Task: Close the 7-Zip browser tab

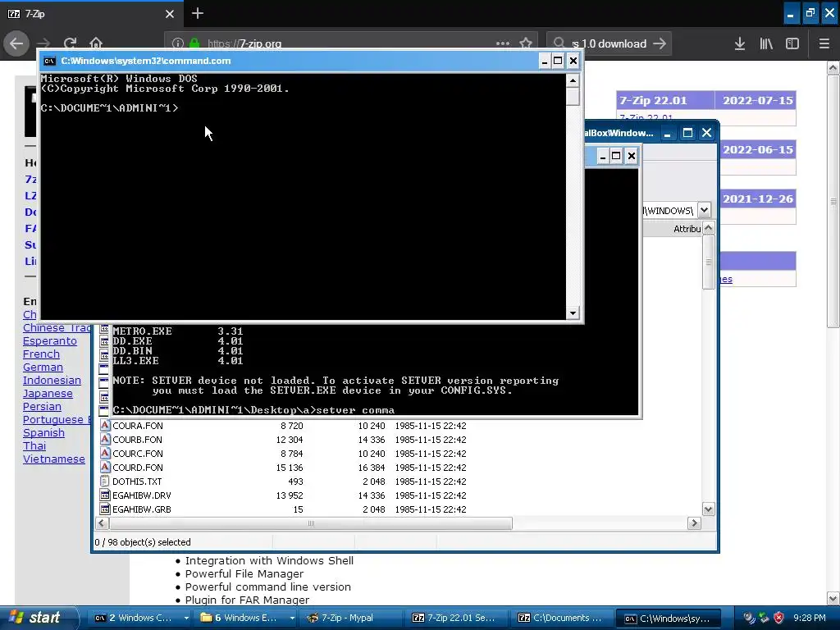Action: [x=169, y=14]
